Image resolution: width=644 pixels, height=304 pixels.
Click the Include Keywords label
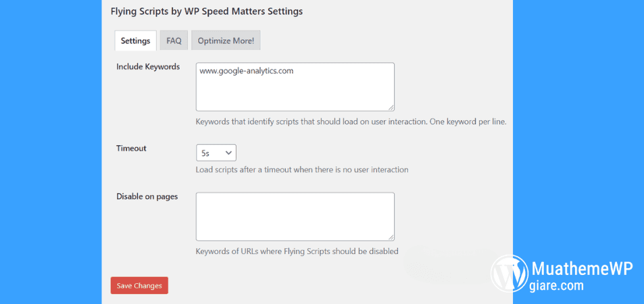click(x=148, y=67)
